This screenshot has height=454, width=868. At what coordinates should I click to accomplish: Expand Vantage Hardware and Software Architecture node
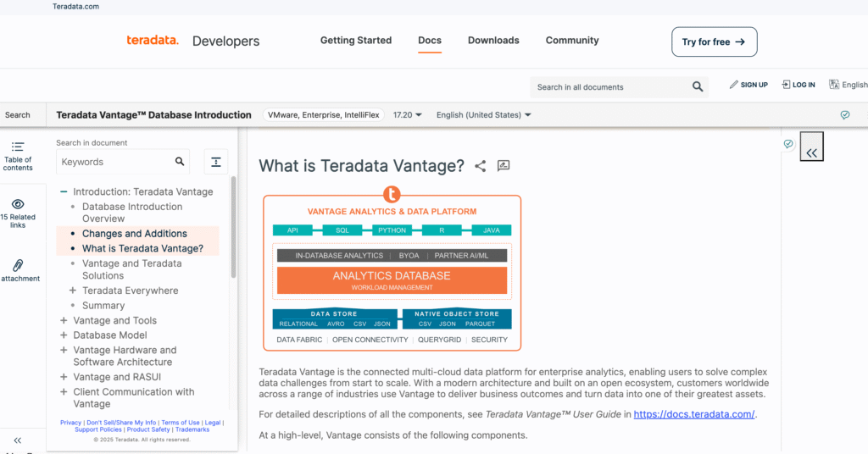(x=64, y=350)
